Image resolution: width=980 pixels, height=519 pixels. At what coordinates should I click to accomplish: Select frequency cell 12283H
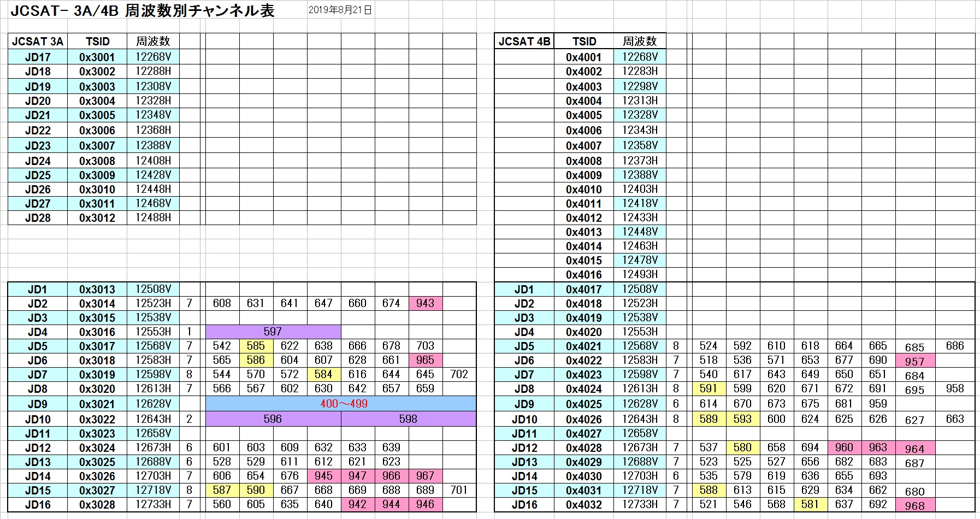pyautogui.click(x=640, y=71)
